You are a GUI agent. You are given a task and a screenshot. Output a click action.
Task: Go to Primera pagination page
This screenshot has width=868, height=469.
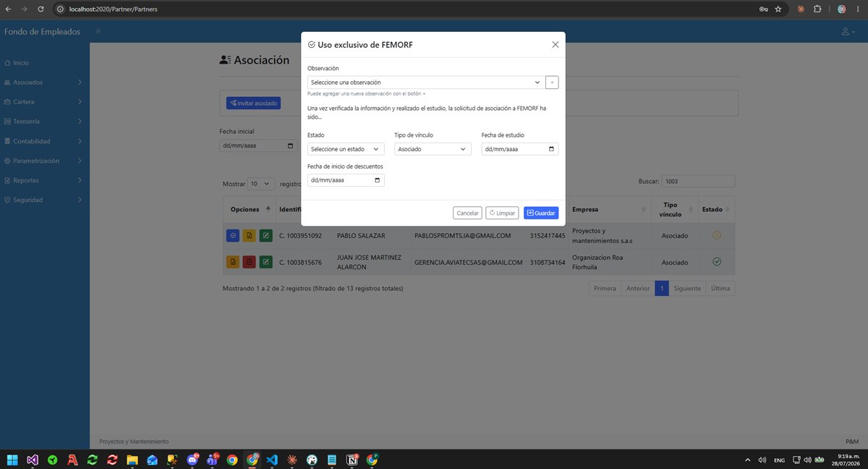(605, 288)
